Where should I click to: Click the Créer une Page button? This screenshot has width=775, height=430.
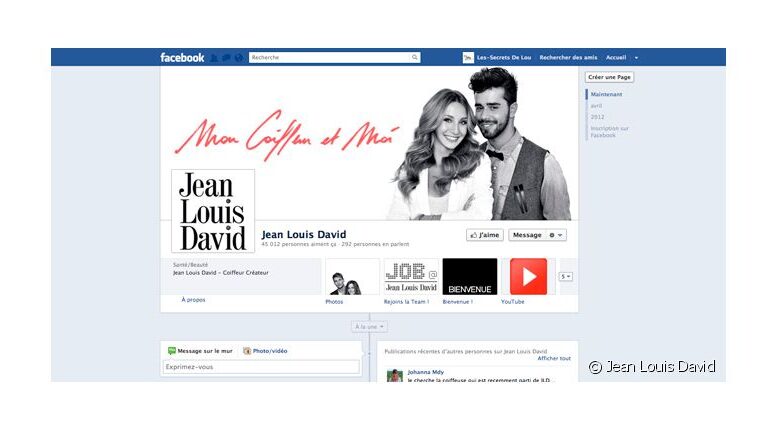[x=609, y=77]
